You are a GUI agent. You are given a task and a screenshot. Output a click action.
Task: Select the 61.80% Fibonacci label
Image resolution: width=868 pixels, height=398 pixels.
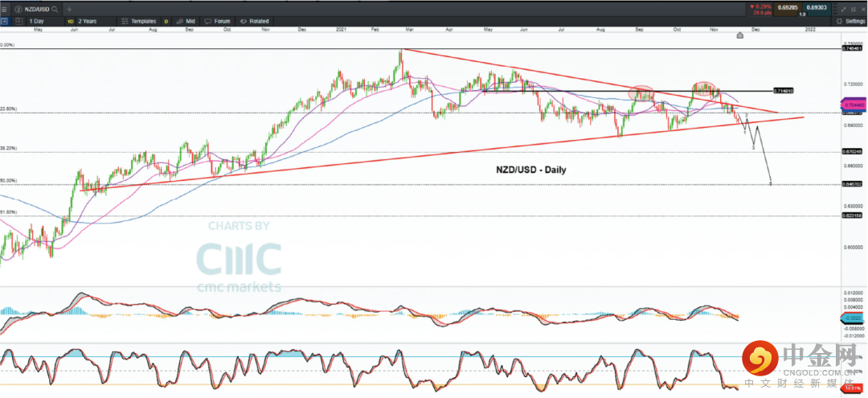8,212
